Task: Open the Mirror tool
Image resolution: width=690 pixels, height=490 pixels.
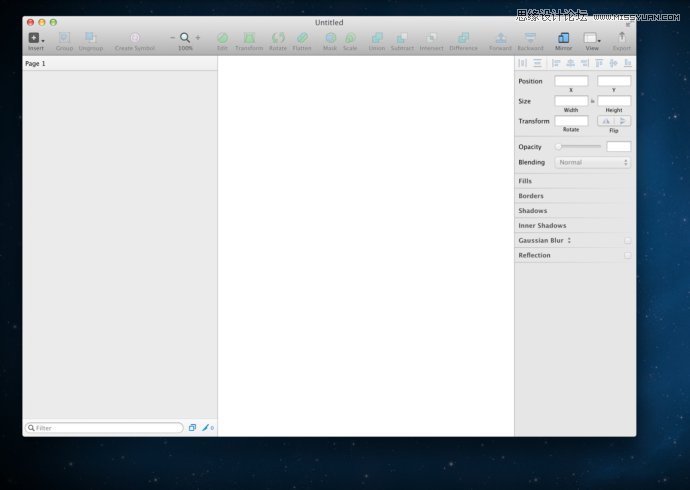Action: coord(564,38)
